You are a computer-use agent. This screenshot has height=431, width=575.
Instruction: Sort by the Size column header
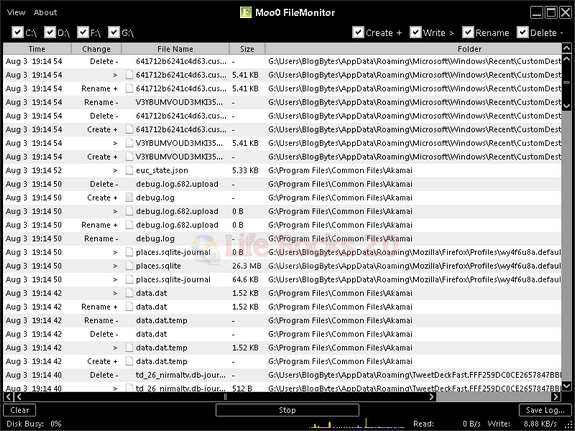[247, 49]
